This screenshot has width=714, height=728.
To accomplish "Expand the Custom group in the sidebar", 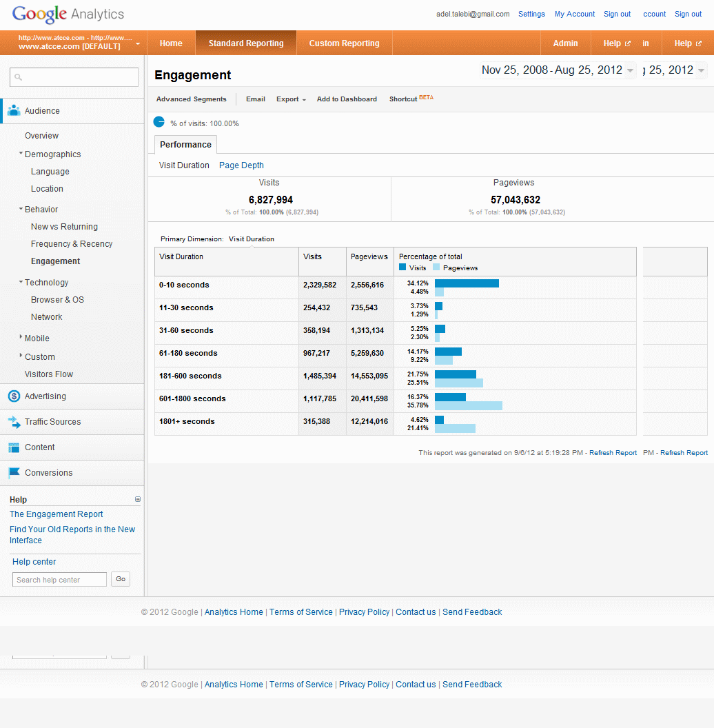I will tap(21, 356).
